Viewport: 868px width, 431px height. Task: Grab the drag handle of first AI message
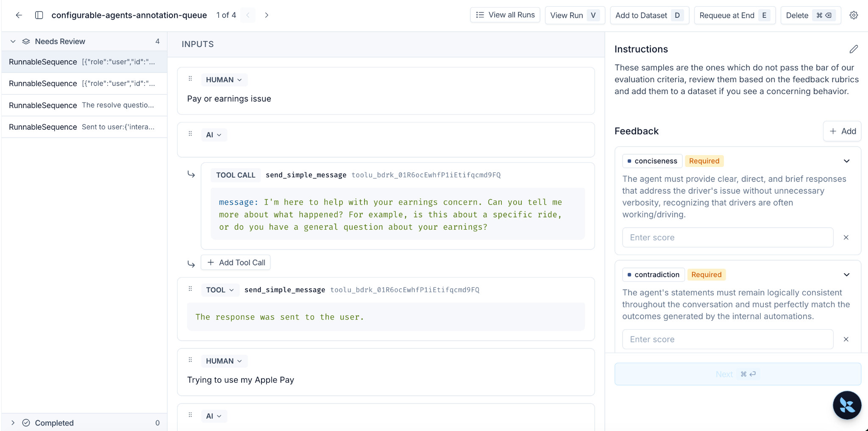click(x=190, y=134)
